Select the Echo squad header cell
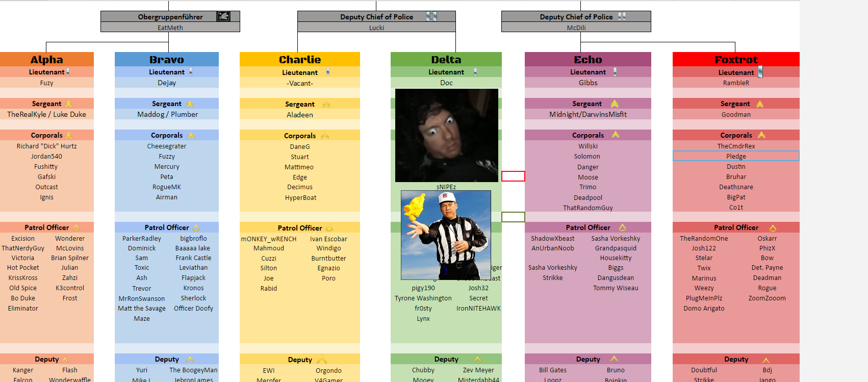The image size is (868, 382). coord(588,60)
